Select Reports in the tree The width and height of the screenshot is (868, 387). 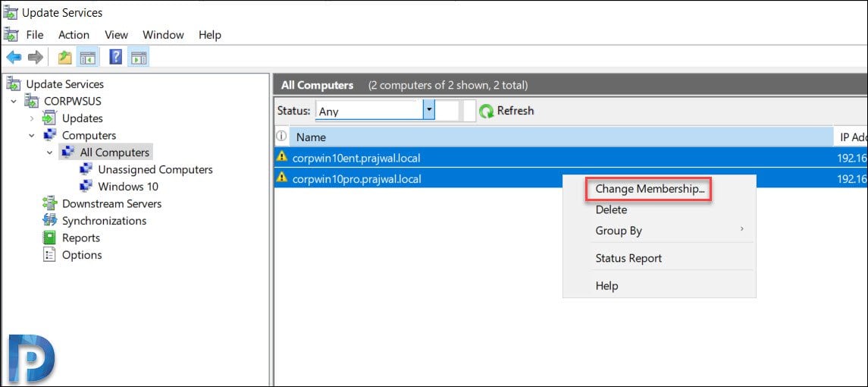pos(81,238)
